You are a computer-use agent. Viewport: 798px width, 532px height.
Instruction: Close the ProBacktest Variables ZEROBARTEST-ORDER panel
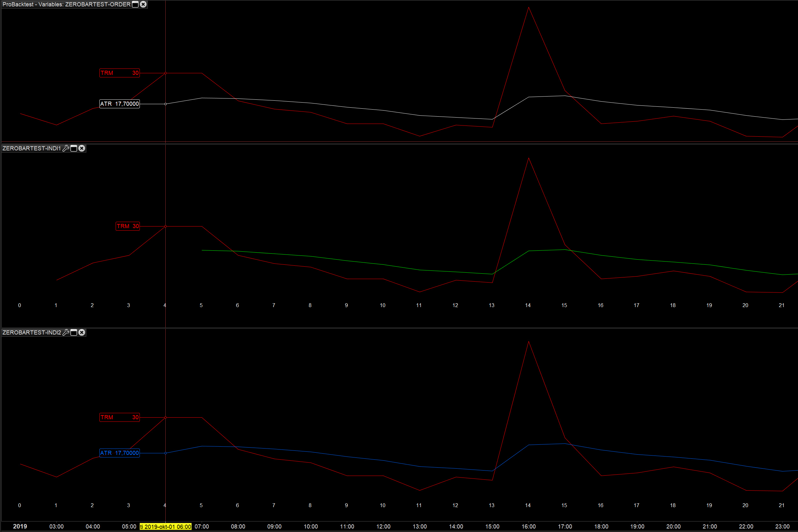(143, 4)
